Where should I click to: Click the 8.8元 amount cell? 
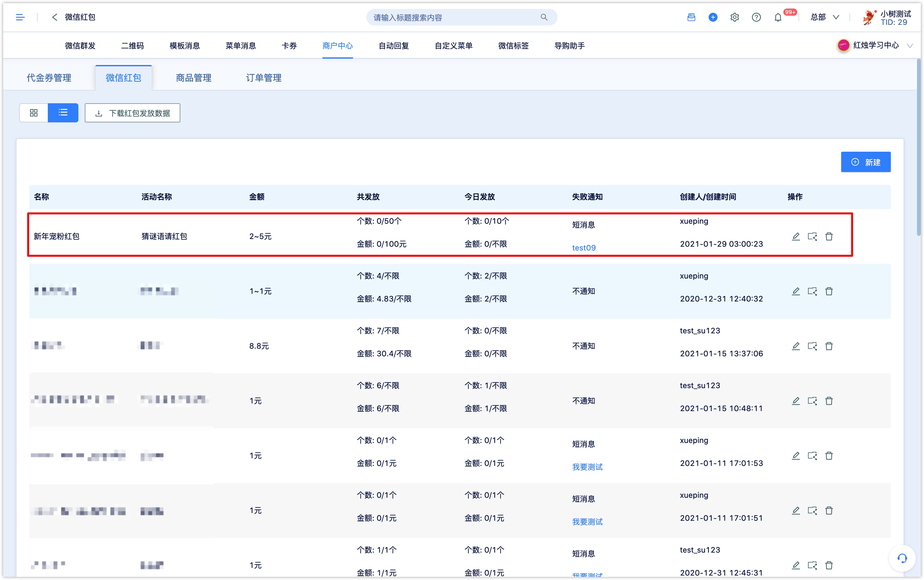pyautogui.click(x=259, y=346)
